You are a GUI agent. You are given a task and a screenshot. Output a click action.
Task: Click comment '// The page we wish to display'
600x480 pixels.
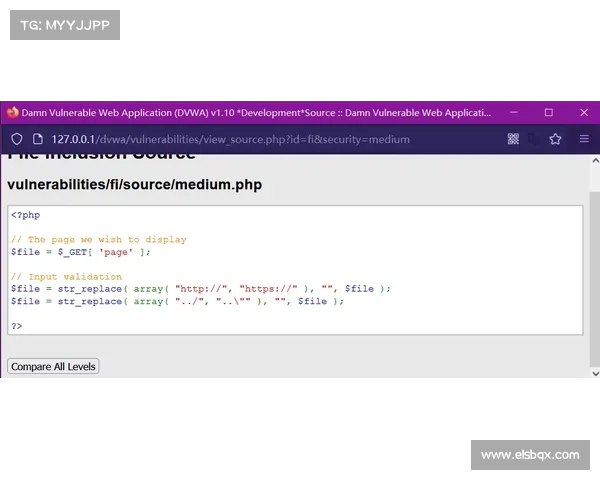[99, 240]
